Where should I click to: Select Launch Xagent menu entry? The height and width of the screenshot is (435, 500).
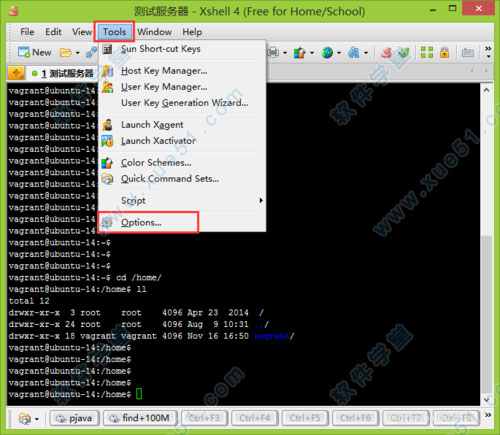coord(182,125)
